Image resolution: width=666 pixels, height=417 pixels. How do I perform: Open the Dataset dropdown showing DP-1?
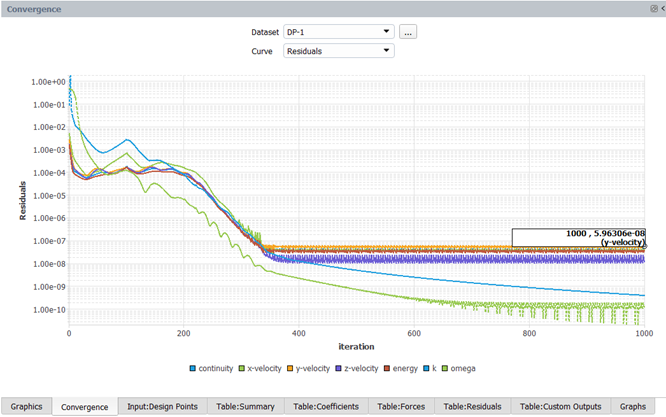[x=338, y=32]
